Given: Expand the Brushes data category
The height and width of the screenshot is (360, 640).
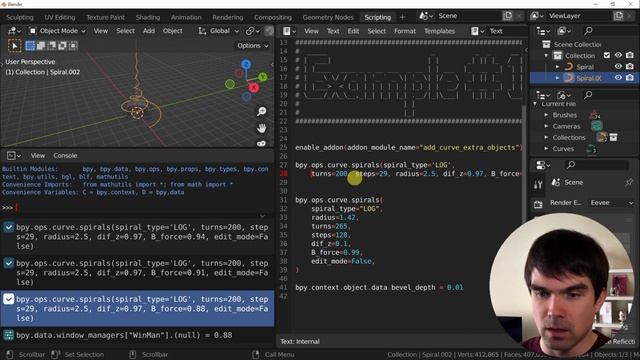Looking at the screenshot, I should pos(546,115).
